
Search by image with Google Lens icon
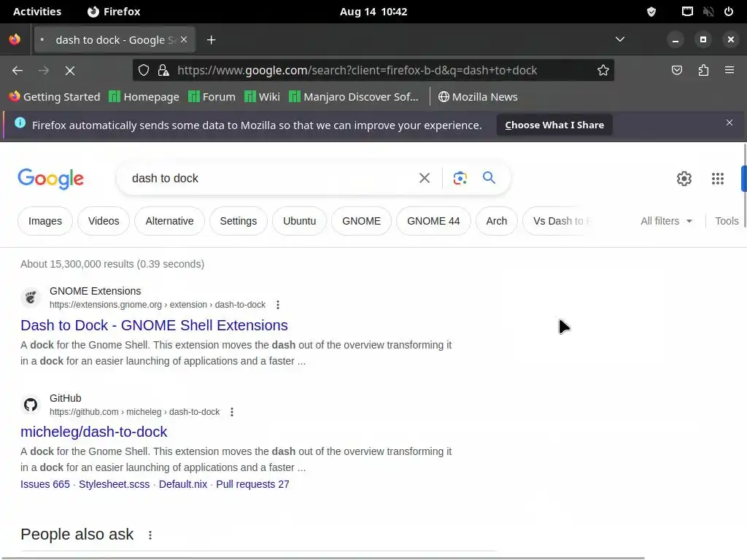point(460,178)
